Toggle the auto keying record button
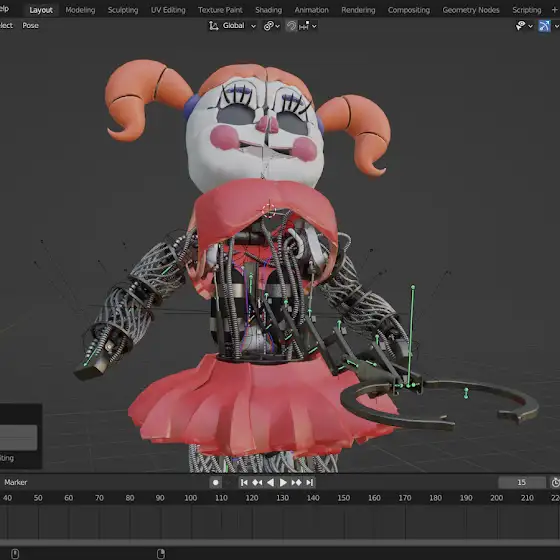Screen dimensions: 560x560 pyautogui.click(x=215, y=482)
